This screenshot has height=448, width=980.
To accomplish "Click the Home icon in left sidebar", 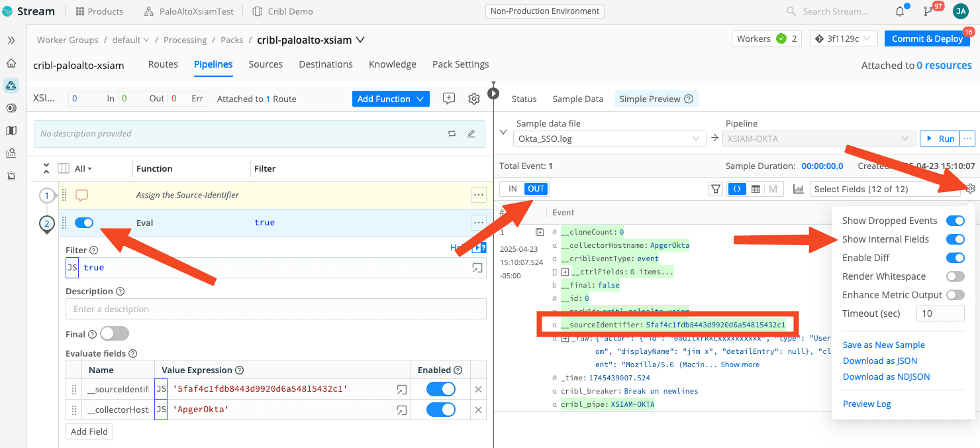I will point(11,63).
